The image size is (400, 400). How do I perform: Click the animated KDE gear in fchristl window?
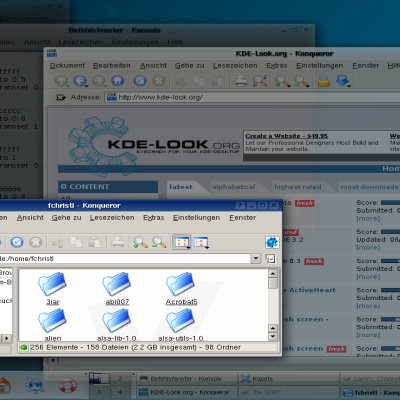click(272, 242)
